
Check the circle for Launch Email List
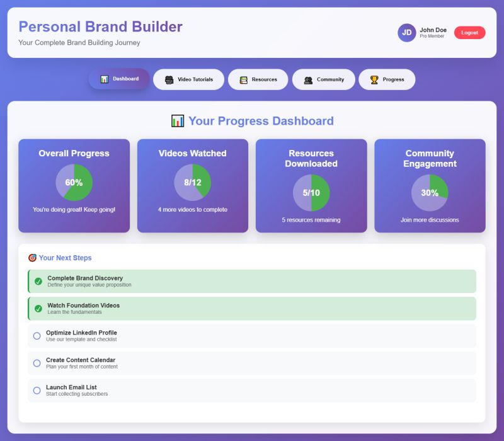point(37,391)
